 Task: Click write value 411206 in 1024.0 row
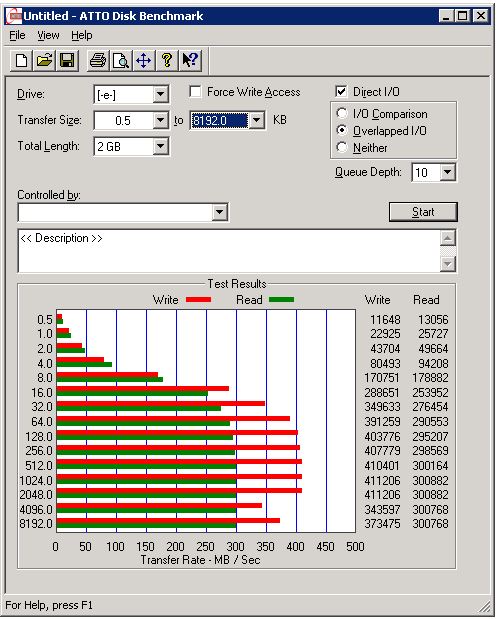pos(382,480)
